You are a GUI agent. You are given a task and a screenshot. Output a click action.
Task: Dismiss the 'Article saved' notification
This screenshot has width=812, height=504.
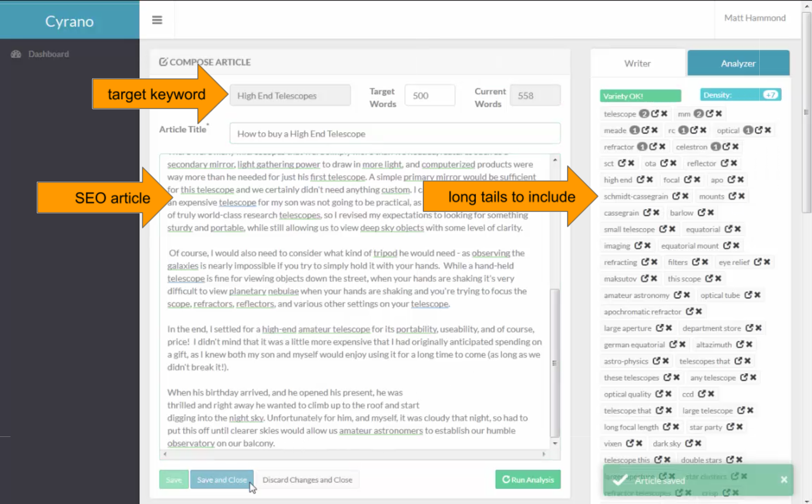tap(784, 479)
